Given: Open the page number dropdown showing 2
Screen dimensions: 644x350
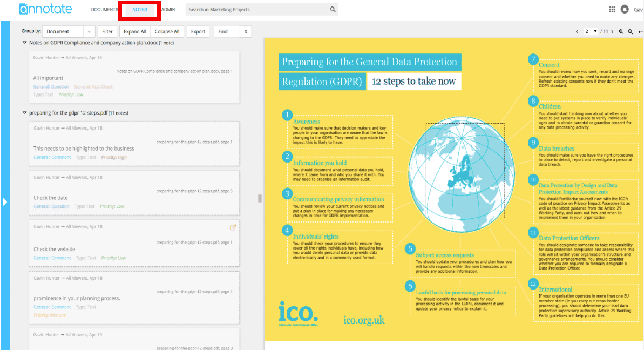Looking at the screenshot, I should coord(591,32).
